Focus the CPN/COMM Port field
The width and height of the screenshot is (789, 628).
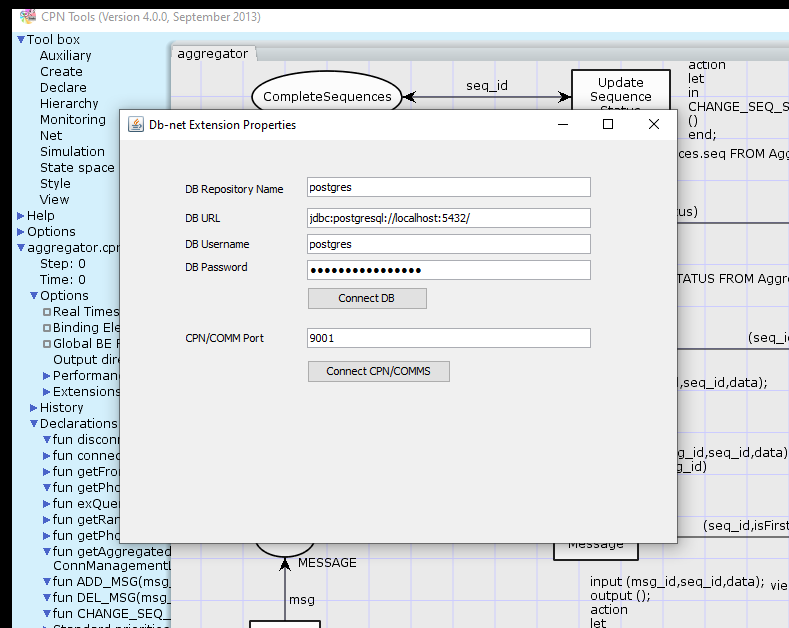click(x=449, y=338)
